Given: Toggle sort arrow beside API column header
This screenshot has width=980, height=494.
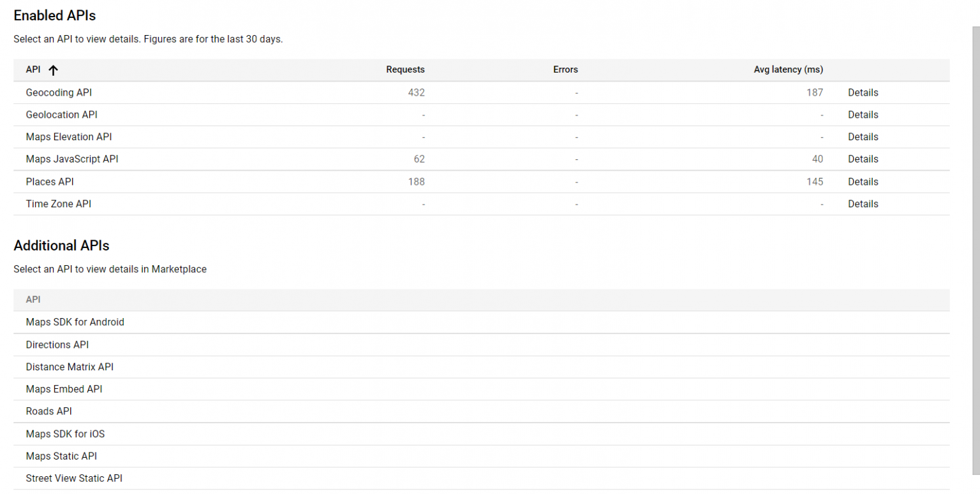Looking at the screenshot, I should pyautogui.click(x=54, y=70).
